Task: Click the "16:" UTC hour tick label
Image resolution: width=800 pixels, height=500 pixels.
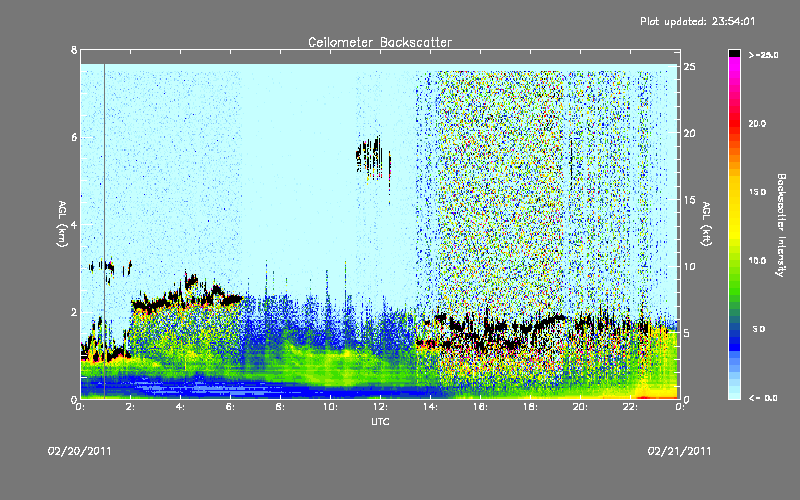Action: [x=480, y=407]
